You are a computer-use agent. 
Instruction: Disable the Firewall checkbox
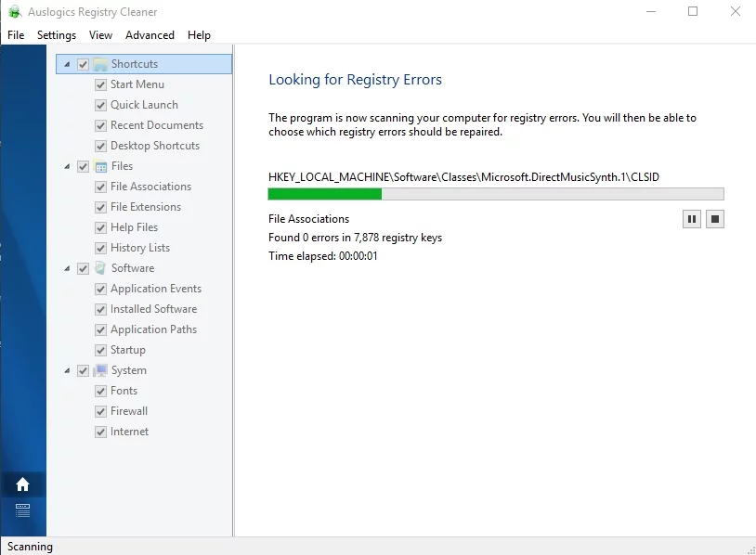[x=101, y=411]
